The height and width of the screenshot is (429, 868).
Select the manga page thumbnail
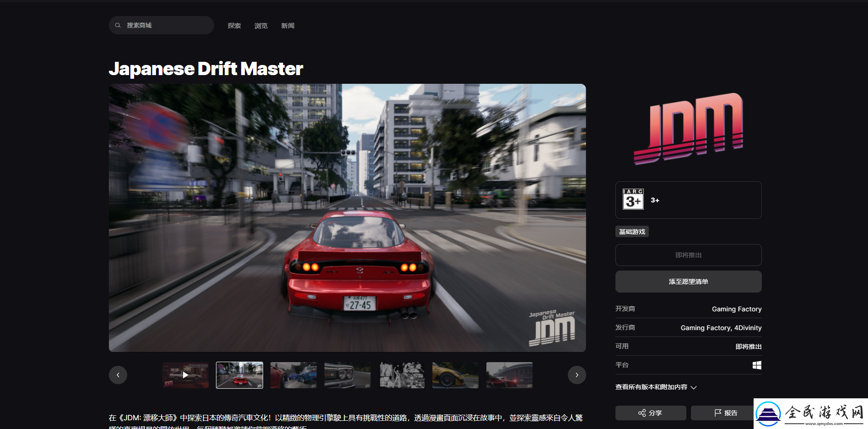[x=402, y=375]
